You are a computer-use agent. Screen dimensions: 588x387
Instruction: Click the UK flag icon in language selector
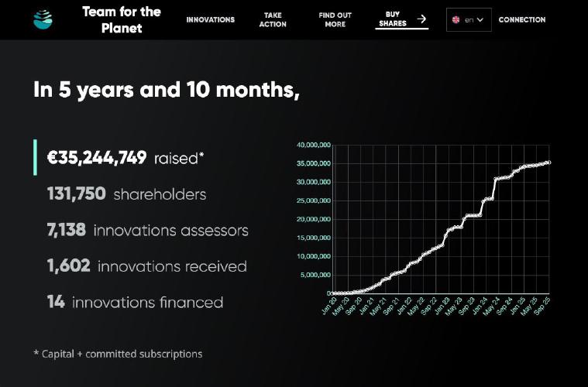tap(456, 20)
